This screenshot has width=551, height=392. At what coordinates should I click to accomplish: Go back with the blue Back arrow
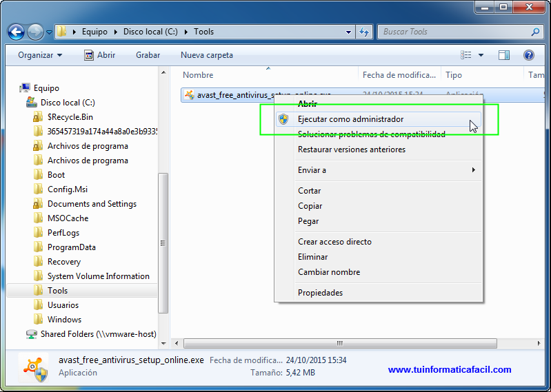pos(16,32)
